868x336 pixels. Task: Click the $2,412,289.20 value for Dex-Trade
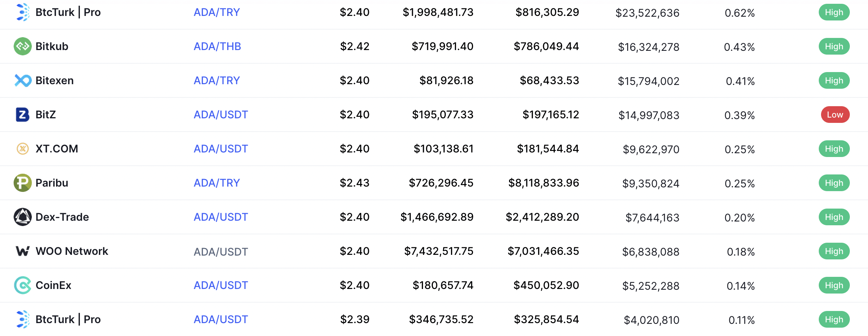tap(542, 217)
